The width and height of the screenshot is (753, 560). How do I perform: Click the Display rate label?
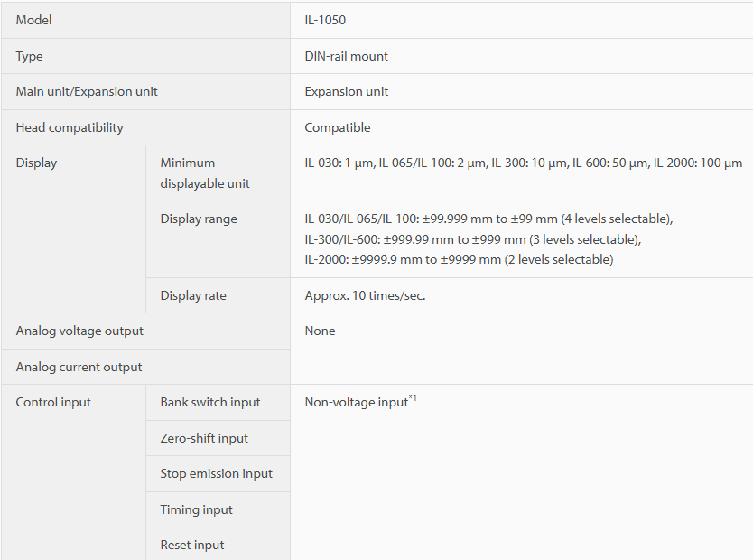pos(193,296)
